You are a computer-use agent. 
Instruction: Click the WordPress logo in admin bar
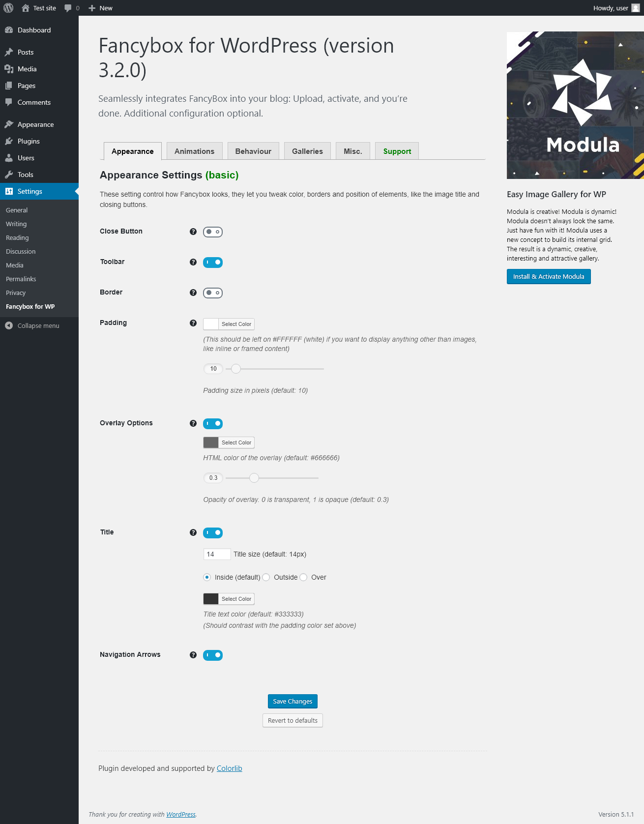pos(8,8)
